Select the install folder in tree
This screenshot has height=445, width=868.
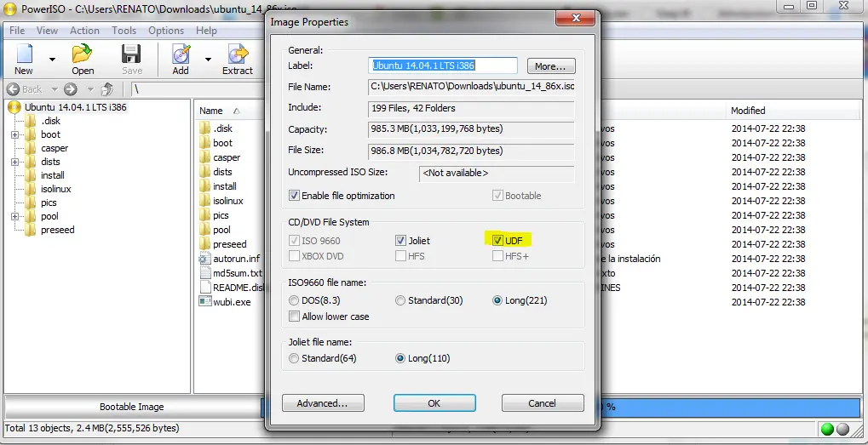(x=53, y=175)
